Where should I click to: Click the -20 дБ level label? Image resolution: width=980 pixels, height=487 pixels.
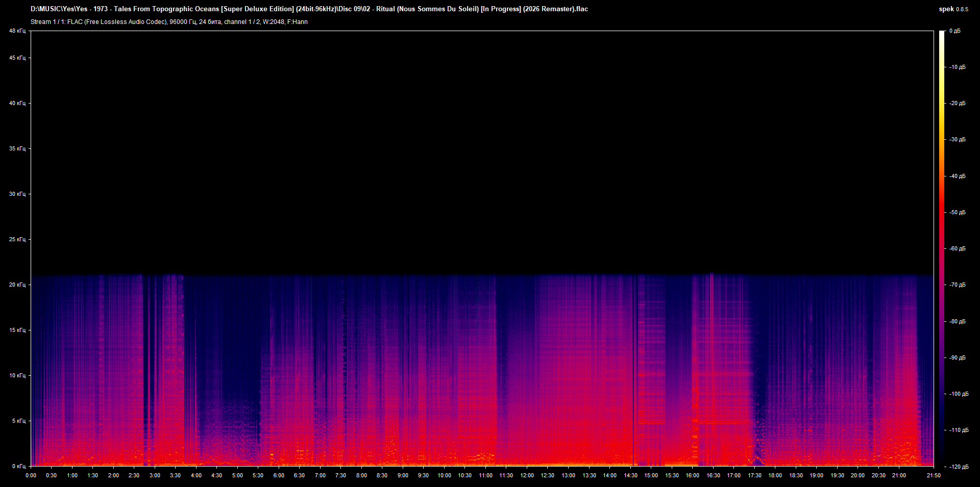[x=958, y=104]
